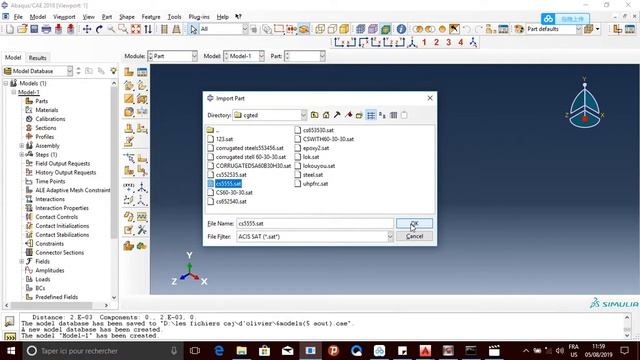Go to home directory in Import Part
The height and width of the screenshot is (360, 640).
pos(326,115)
